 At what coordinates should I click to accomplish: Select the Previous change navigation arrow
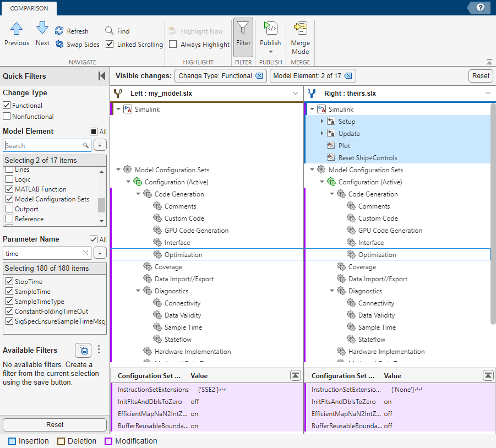click(x=16, y=33)
